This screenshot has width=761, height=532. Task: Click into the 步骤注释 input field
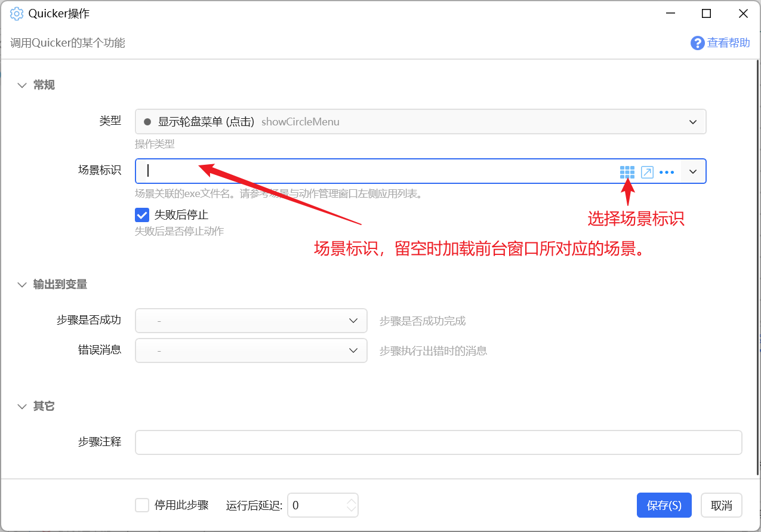coord(439,442)
